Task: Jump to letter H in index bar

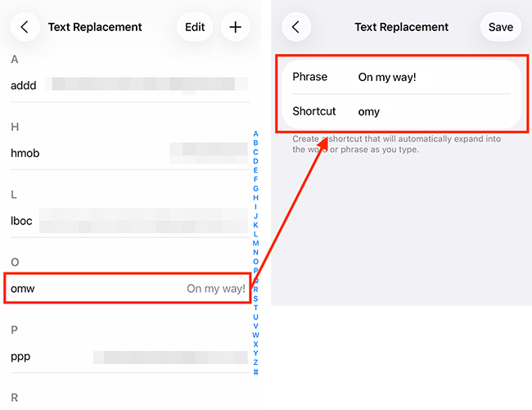Action: 255,198
